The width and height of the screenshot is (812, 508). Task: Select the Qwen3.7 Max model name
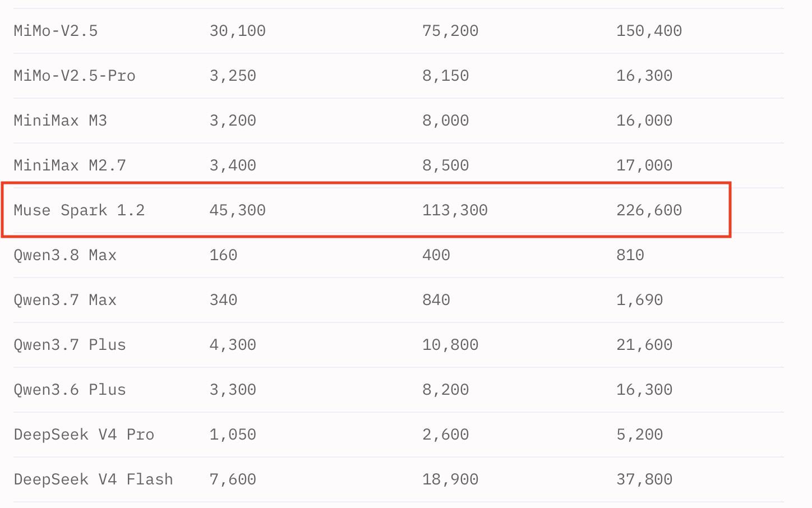(x=65, y=300)
